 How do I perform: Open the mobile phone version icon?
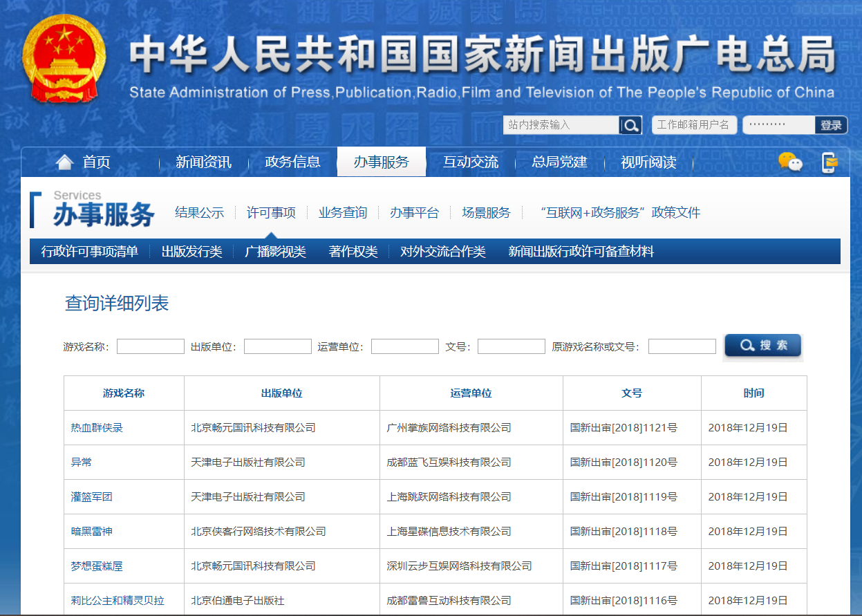pyautogui.click(x=829, y=162)
